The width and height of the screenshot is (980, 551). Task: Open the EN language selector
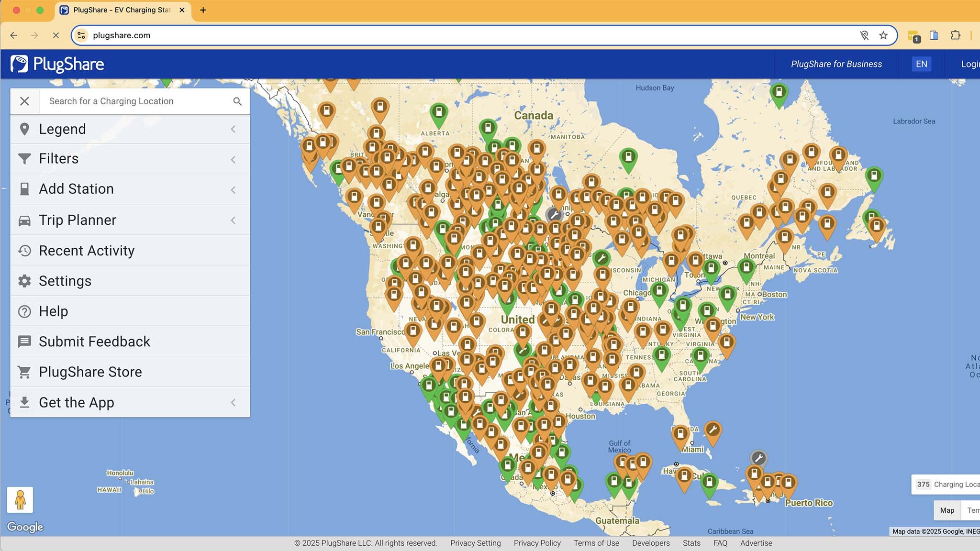pos(921,64)
